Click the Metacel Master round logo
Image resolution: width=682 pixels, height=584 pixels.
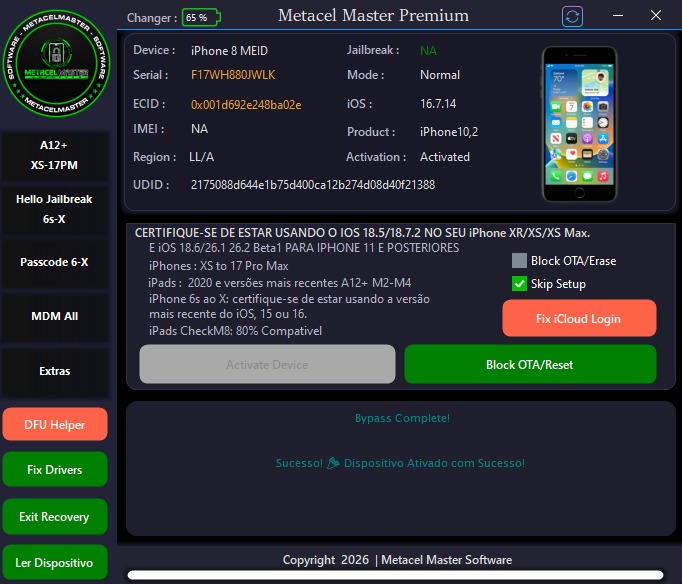click(x=56, y=63)
